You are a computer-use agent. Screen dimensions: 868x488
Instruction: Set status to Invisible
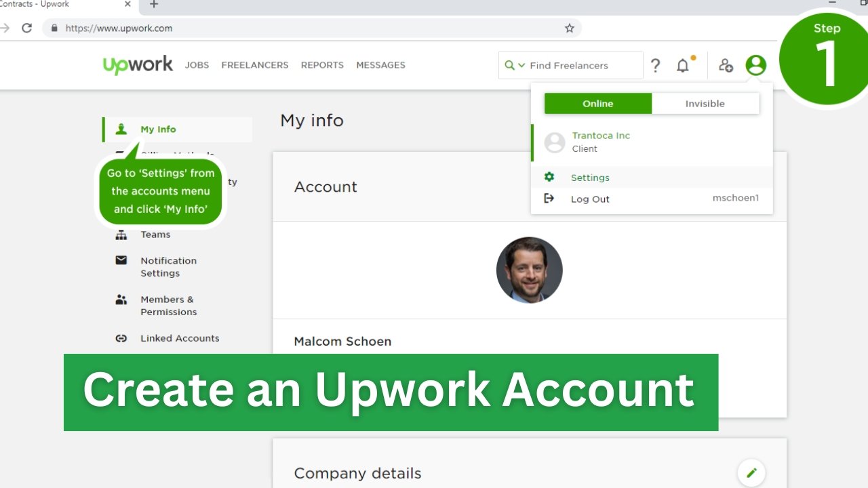705,104
